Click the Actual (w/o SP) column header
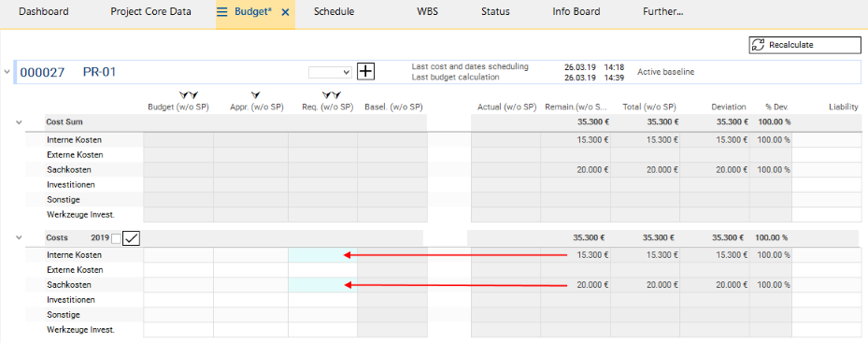 coord(507,107)
